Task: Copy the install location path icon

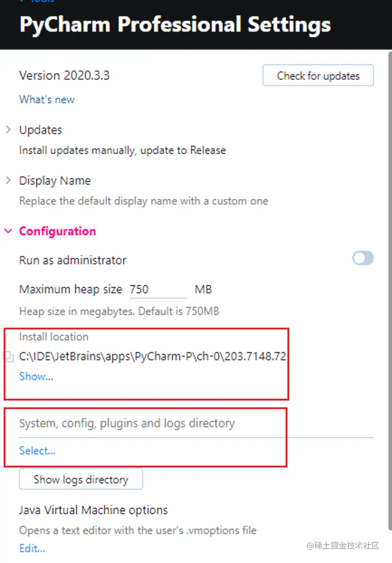Action: tap(9, 357)
